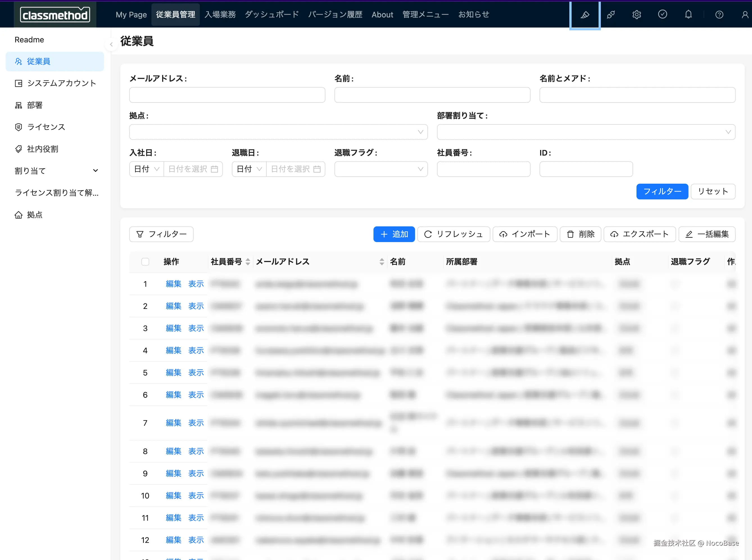Focus the 名前とメアド filter input
The height and width of the screenshot is (560, 752).
tap(638, 95)
